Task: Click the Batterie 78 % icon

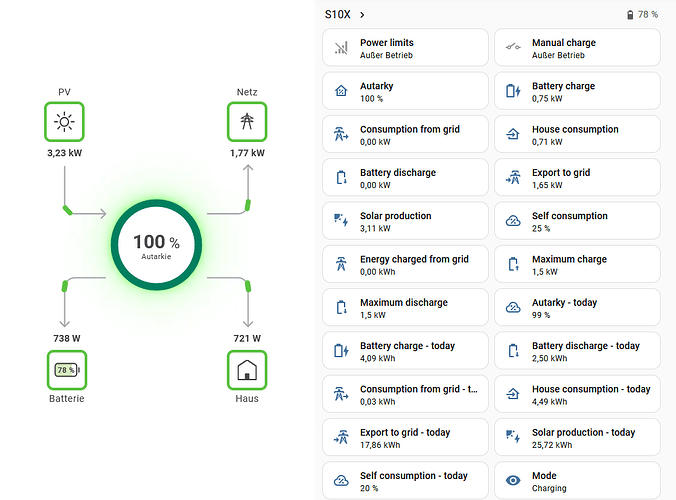Action: 67,370
